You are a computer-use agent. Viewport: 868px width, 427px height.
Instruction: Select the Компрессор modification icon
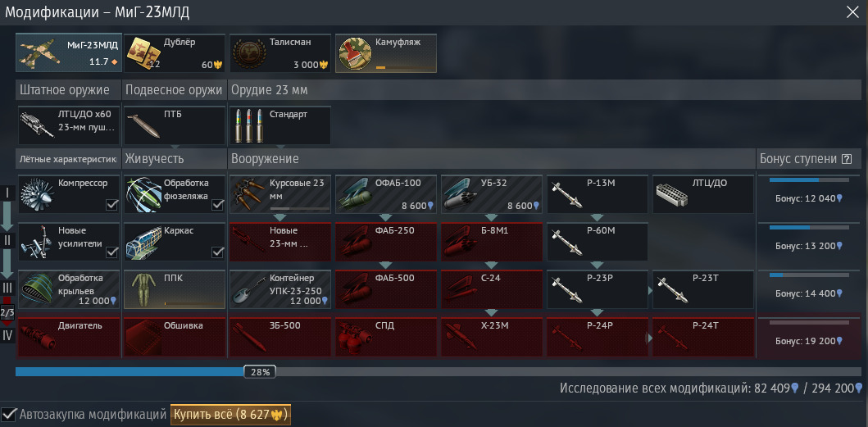coord(37,194)
